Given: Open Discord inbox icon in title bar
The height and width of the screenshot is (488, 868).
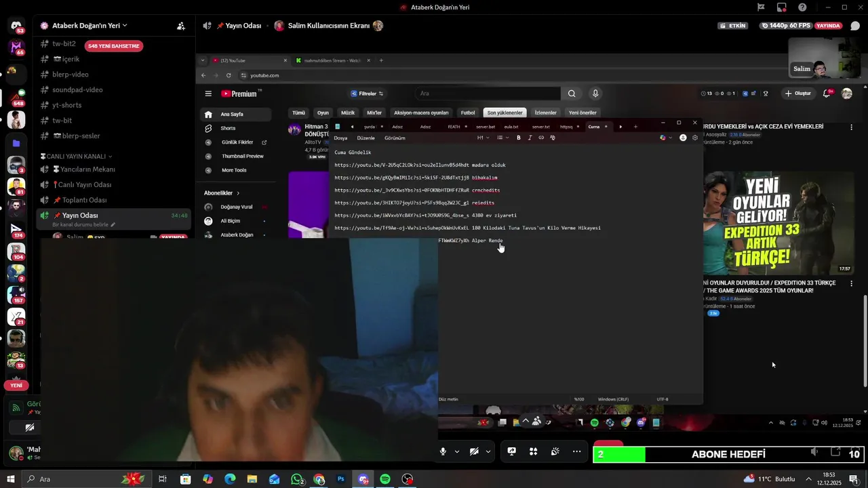Looking at the screenshot, I should click(782, 7).
